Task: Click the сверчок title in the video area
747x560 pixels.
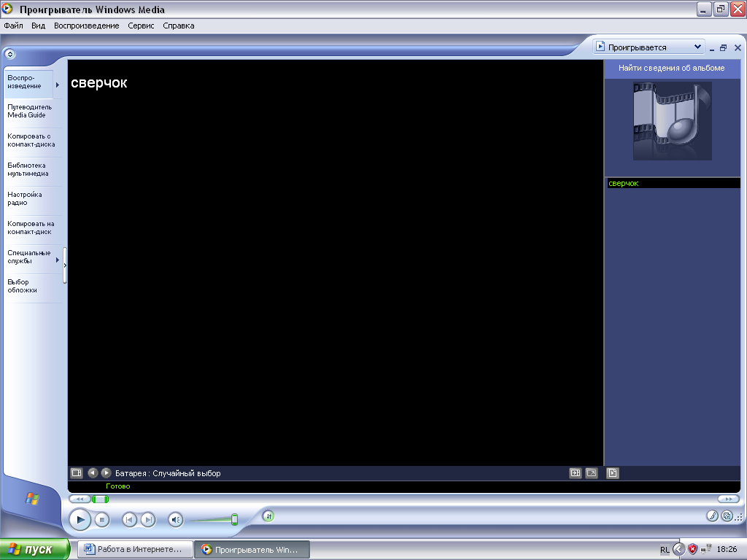Action: tap(99, 83)
